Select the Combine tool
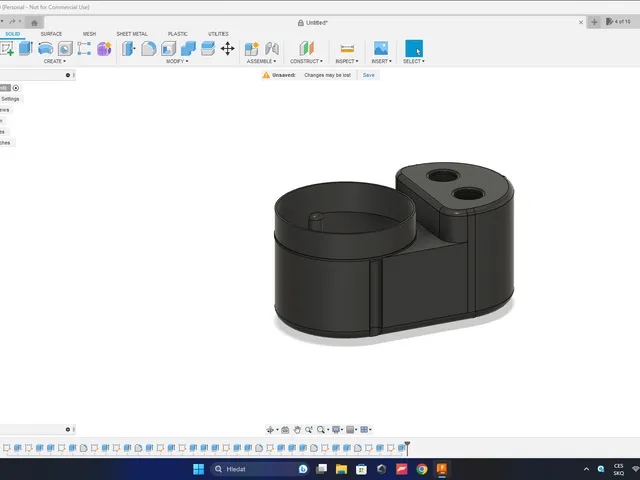The image size is (640, 480). (x=188, y=49)
